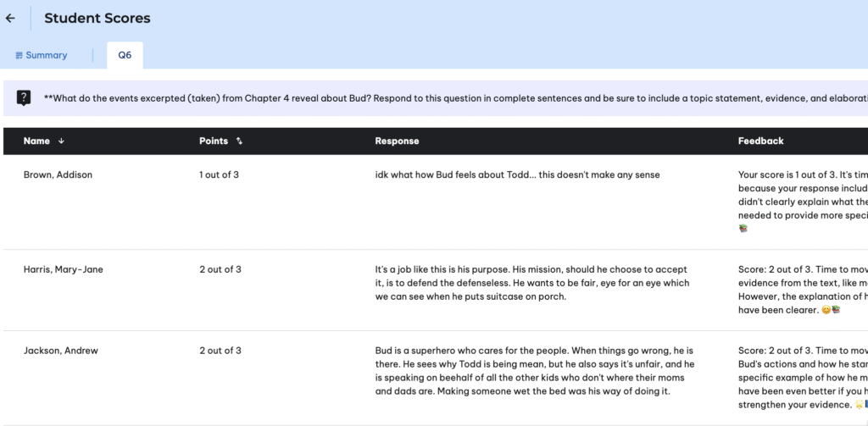Click the Student Scores page title
Viewport: 868px width, 426px height.
(97, 18)
